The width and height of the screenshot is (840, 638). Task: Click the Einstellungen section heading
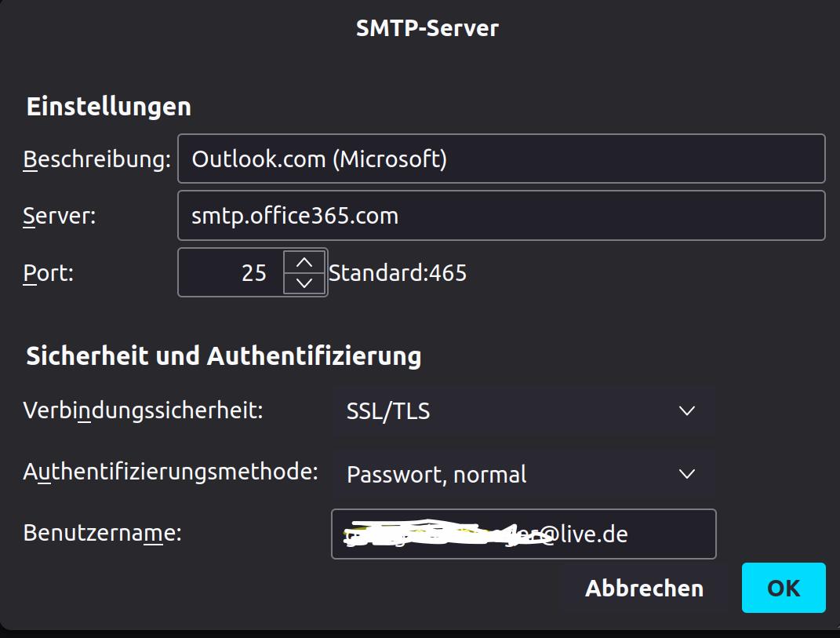click(109, 107)
